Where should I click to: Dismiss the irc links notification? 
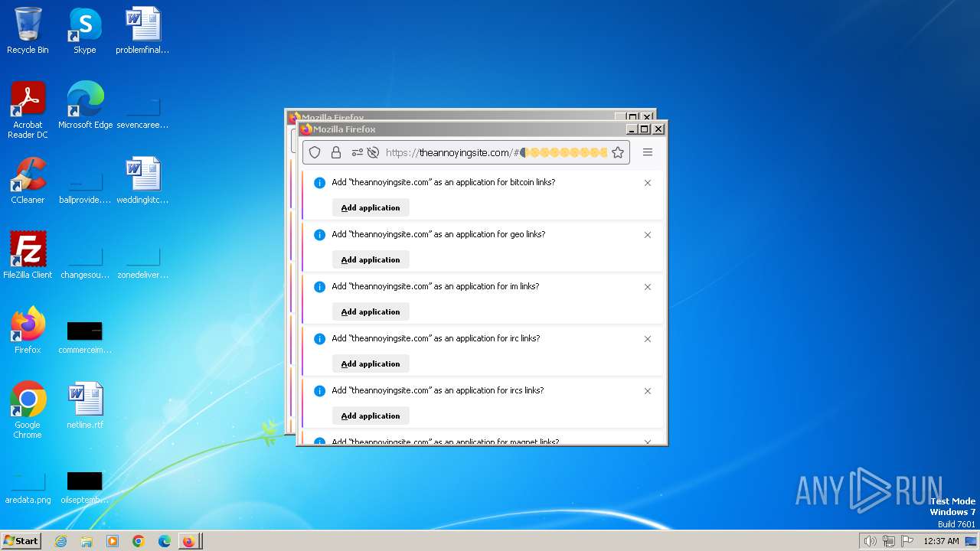pyautogui.click(x=648, y=339)
